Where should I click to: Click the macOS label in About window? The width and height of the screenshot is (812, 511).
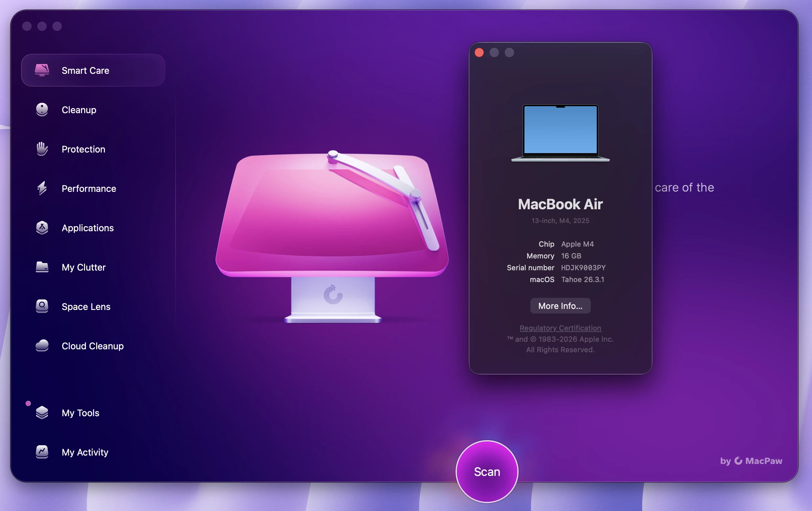(x=542, y=279)
